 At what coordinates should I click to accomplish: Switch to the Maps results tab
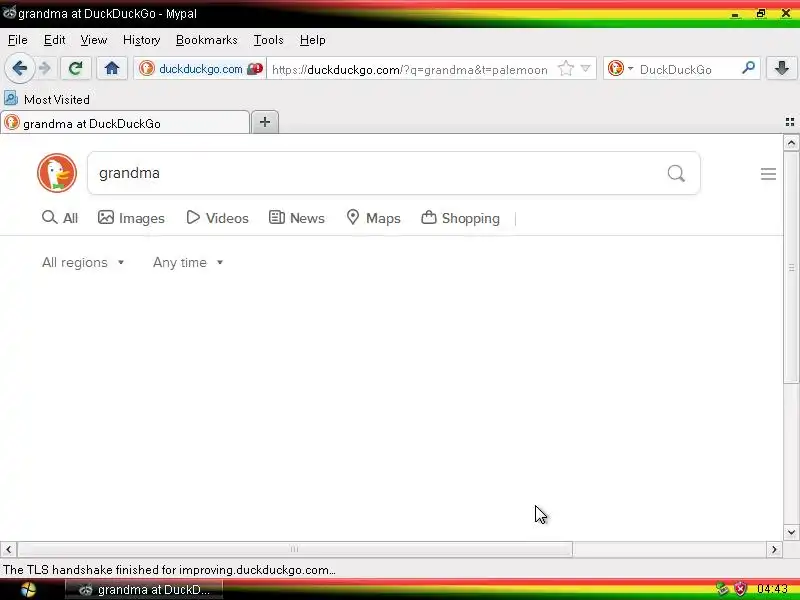point(373,218)
